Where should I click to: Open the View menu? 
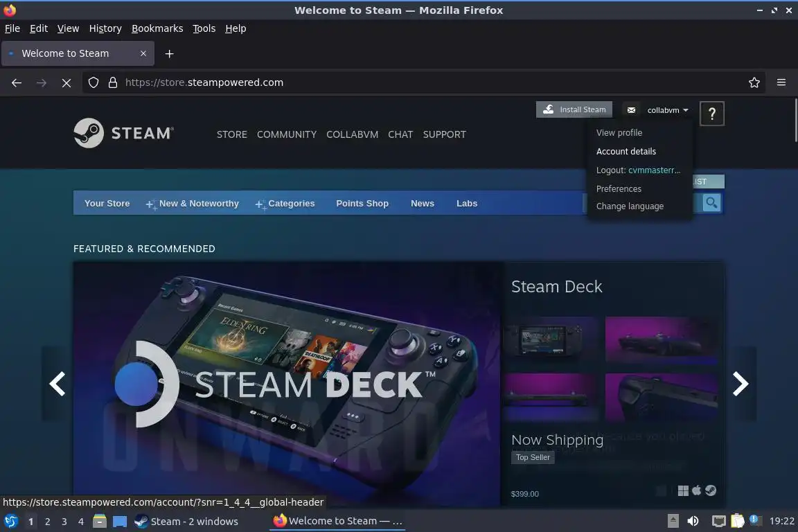point(68,28)
